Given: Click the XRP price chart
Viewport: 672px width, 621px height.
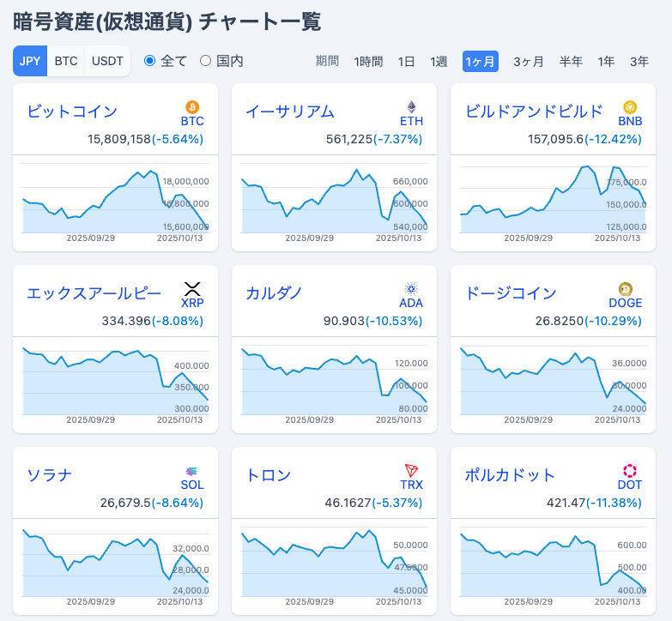Looking at the screenshot, I should coord(115,383).
